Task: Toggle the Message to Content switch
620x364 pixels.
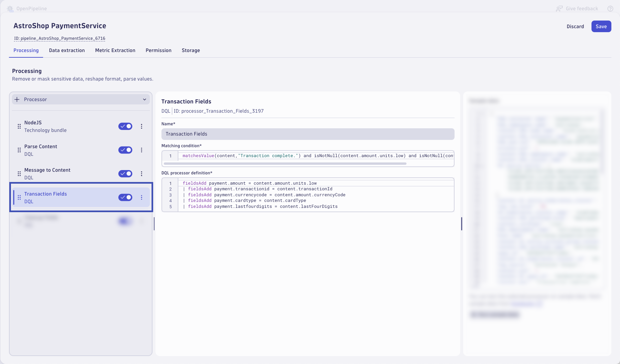Action: click(x=125, y=174)
